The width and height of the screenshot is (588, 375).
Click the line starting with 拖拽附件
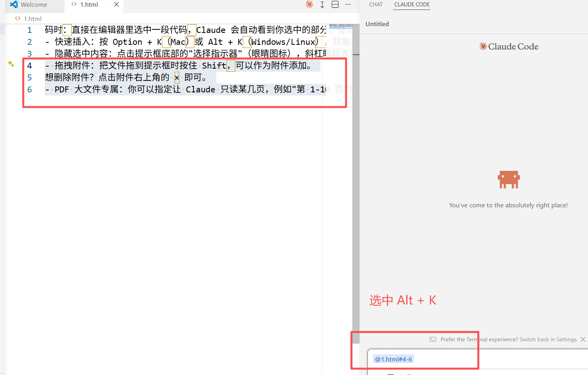pyautogui.click(x=179, y=66)
